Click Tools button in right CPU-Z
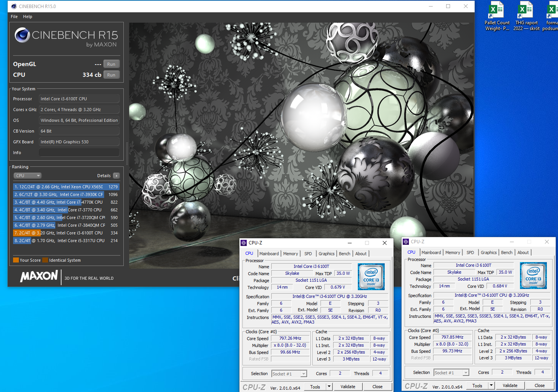The image size is (558, 392). coord(477,385)
